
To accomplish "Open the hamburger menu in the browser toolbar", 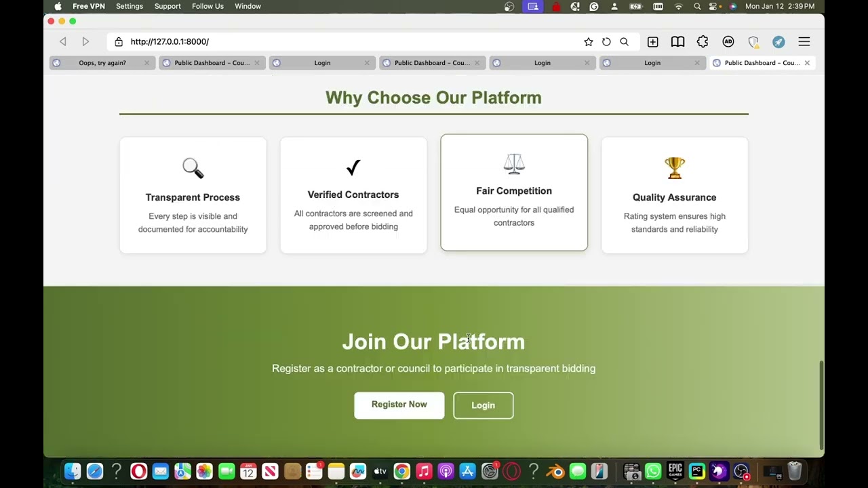I will tap(804, 42).
